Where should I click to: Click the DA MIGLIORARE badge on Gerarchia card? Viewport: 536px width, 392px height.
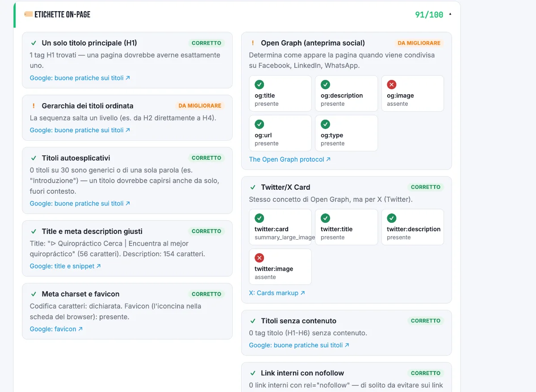point(200,106)
